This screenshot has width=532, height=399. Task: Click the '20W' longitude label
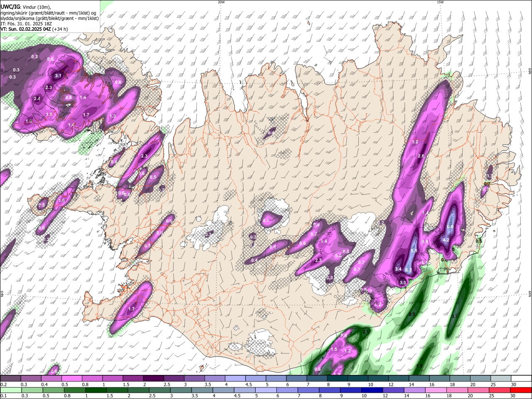click(221, 2)
